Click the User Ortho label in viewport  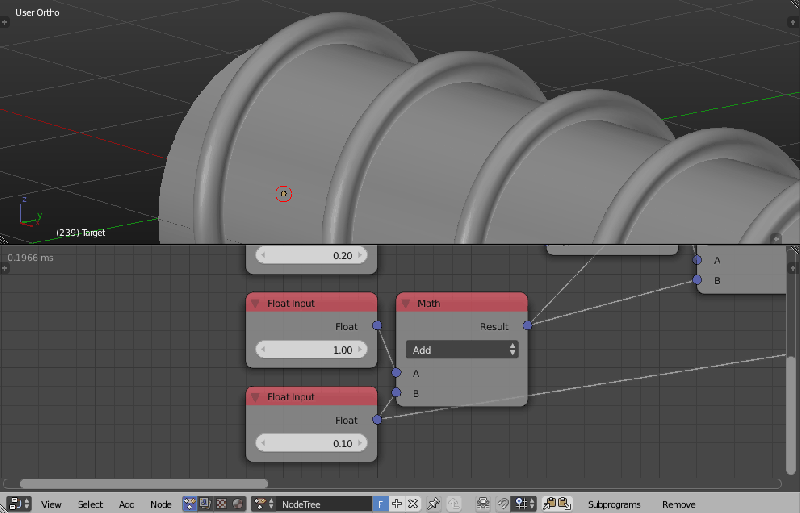click(x=37, y=12)
